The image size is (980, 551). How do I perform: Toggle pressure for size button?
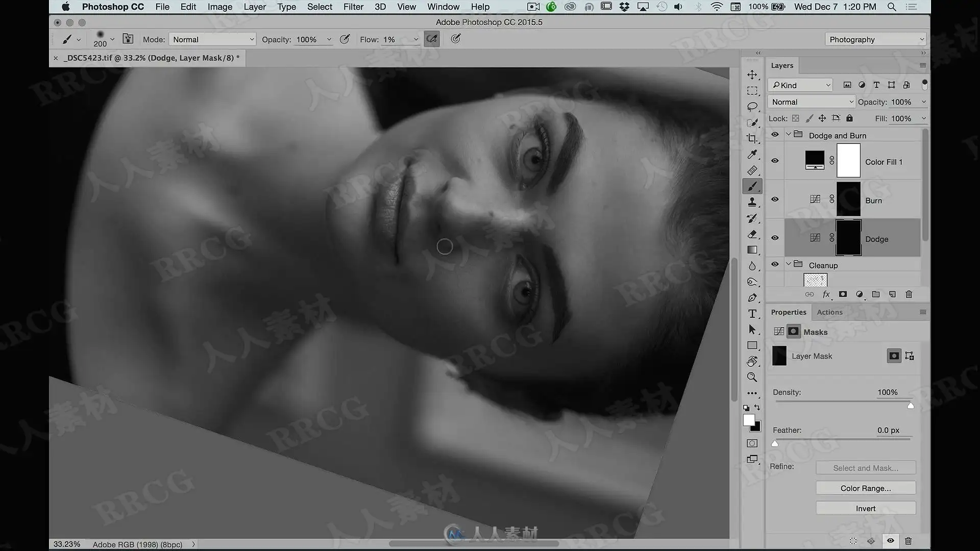click(456, 39)
